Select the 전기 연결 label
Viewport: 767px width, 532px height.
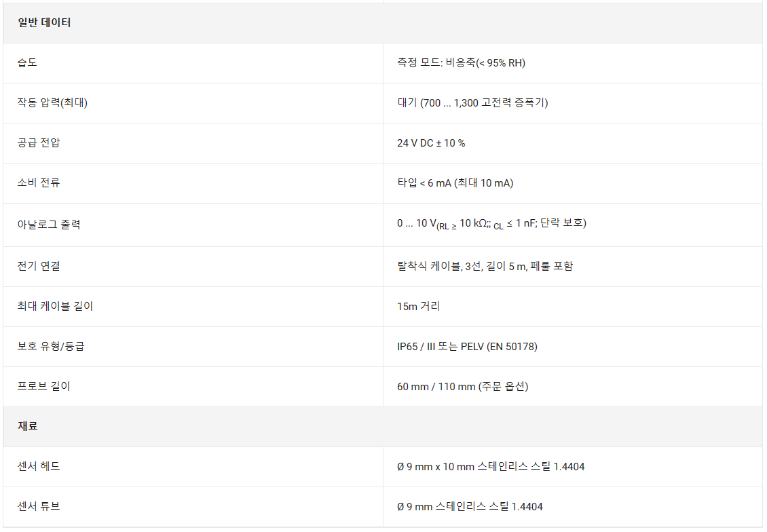39,266
